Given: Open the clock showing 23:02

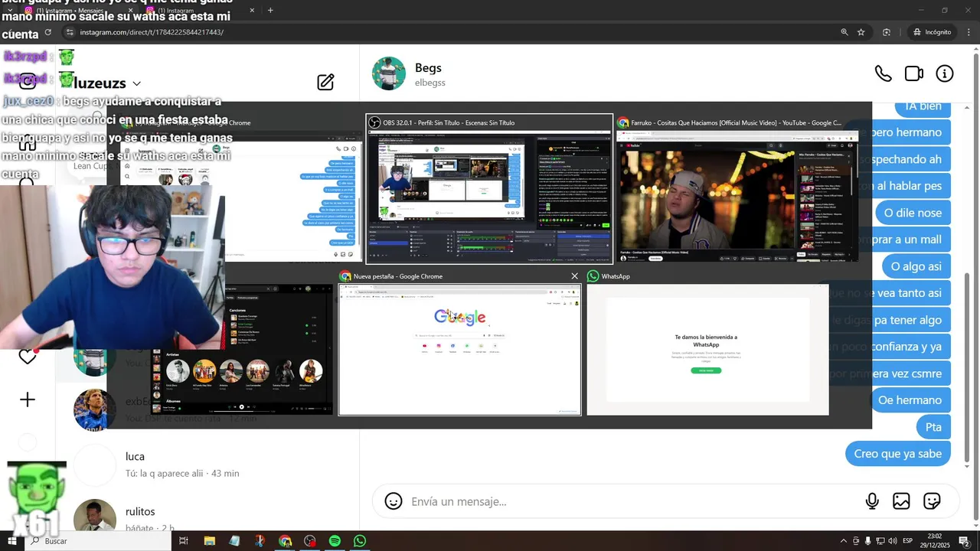Looking at the screenshot, I should [x=935, y=541].
